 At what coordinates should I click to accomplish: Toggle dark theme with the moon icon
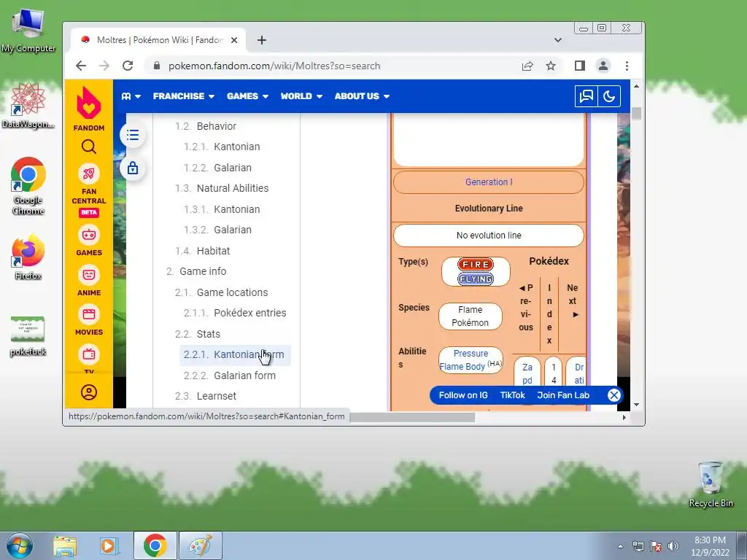pyautogui.click(x=609, y=96)
